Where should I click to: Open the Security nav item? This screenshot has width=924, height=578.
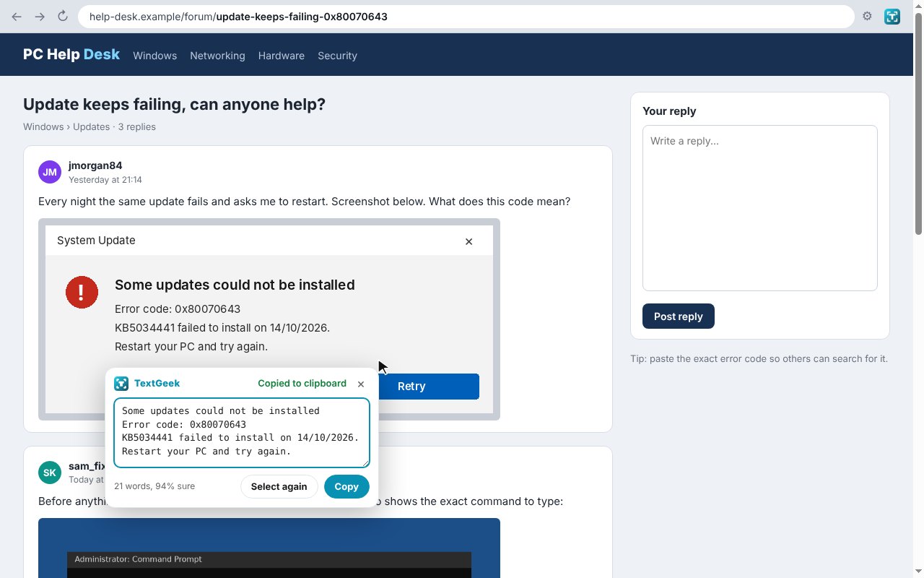tap(337, 56)
